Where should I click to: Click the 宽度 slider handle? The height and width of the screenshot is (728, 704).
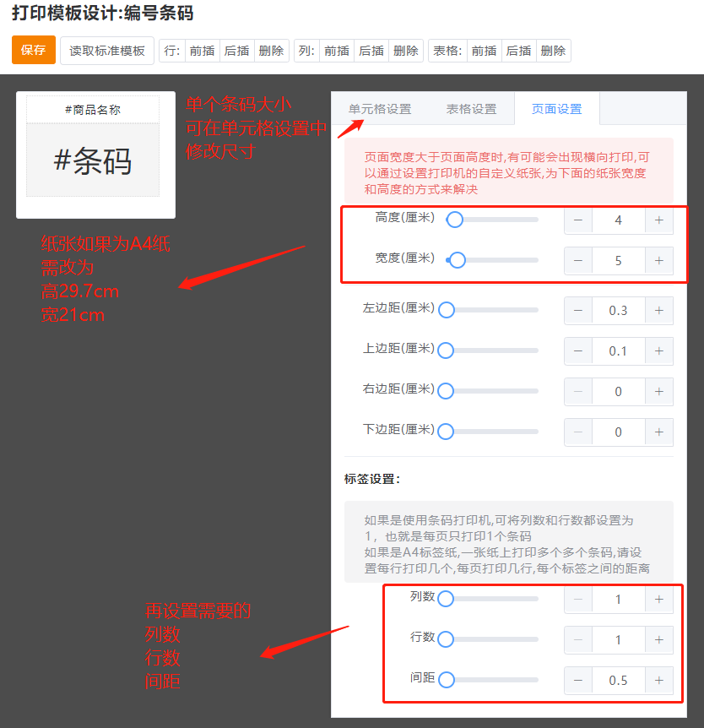pos(458,260)
